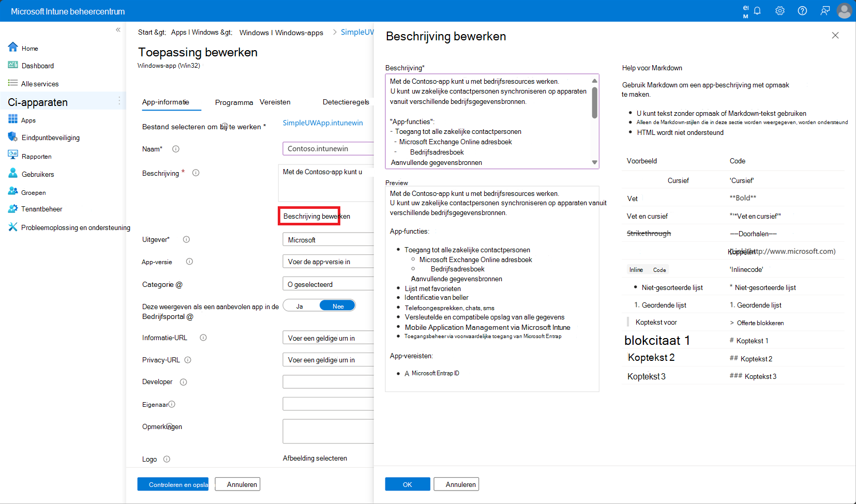Click the App-versie input field
The width and height of the screenshot is (856, 504).
tap(328, 262)
